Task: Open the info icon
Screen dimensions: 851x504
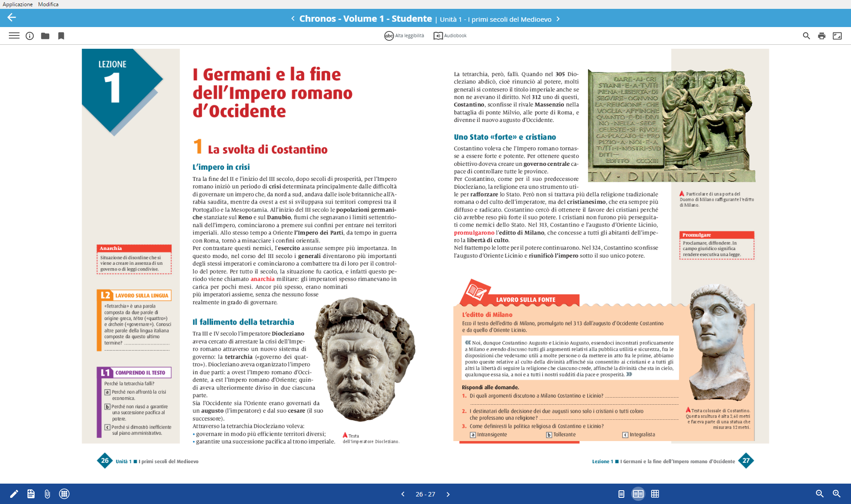Action: click(30, 36)
